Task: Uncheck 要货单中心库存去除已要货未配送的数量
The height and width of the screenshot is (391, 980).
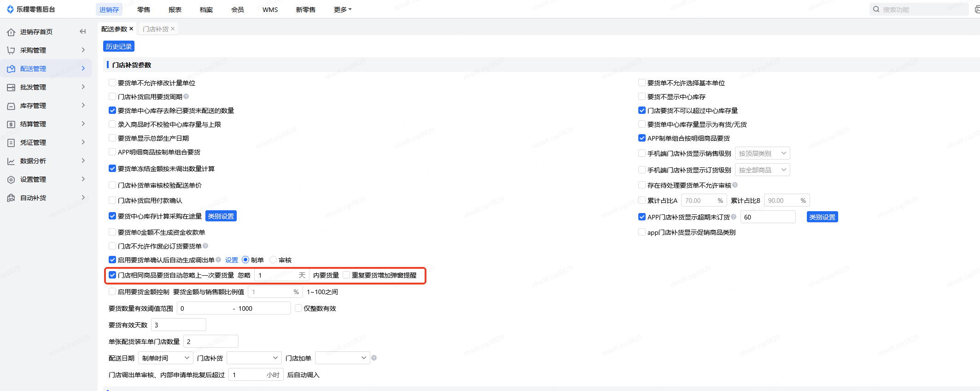Action: (x=112, y=110)
